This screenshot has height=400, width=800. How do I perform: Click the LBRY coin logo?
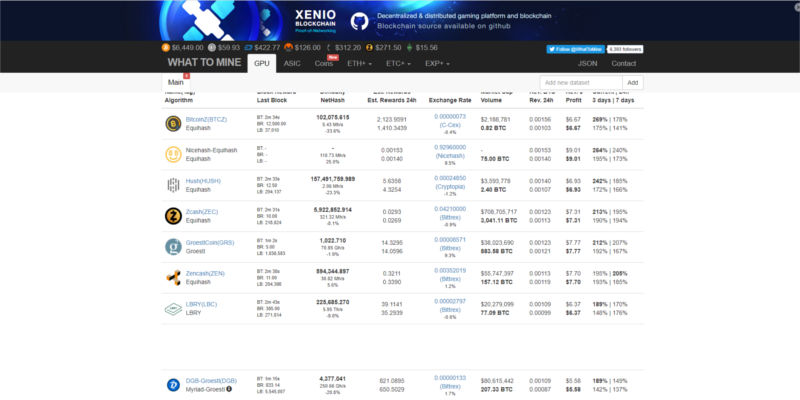pyautogui.click(x=173, y=309)
